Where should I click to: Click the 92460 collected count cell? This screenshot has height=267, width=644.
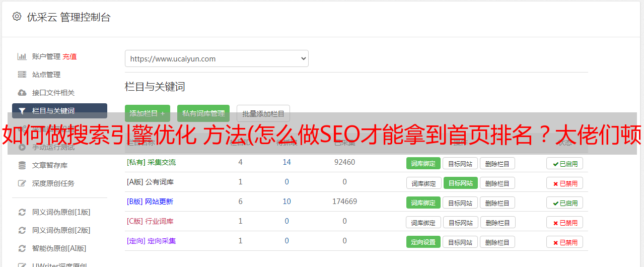(x=344, y=162)
